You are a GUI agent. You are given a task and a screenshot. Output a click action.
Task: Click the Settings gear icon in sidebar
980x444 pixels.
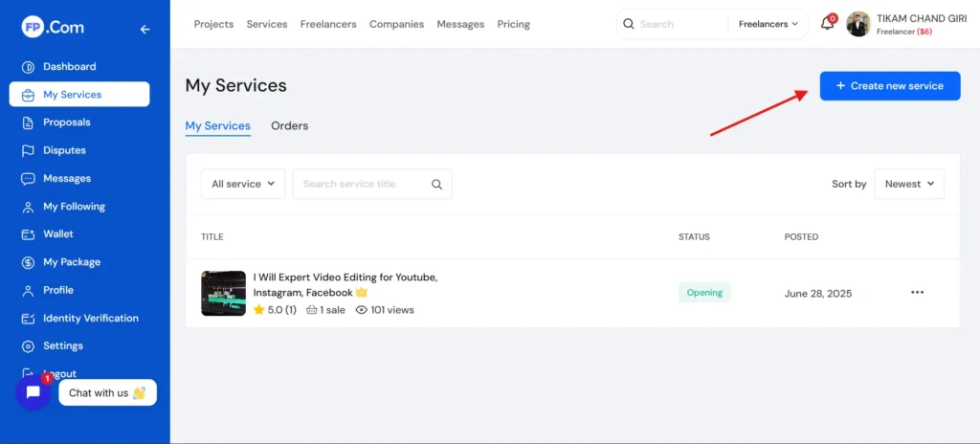point(27,346)
